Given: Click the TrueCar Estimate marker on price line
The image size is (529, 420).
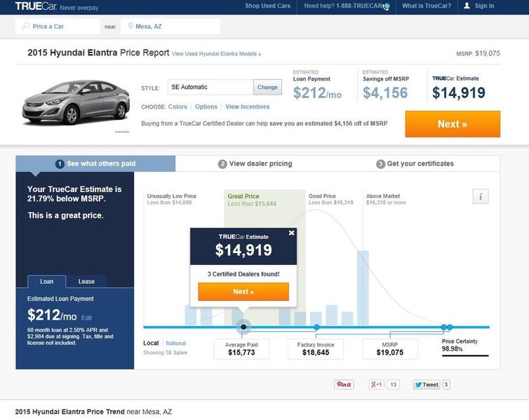Looking at the screenshot, I should coord(243,327).
